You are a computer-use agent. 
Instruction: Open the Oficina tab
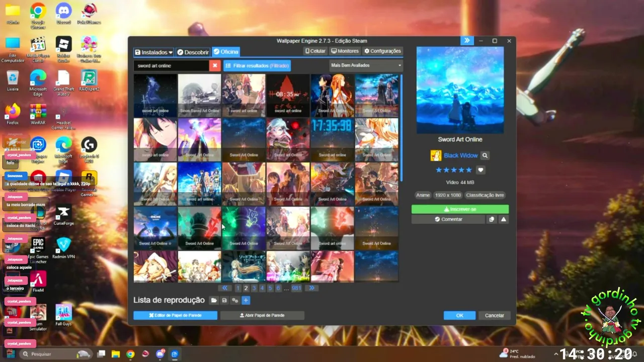226,52
